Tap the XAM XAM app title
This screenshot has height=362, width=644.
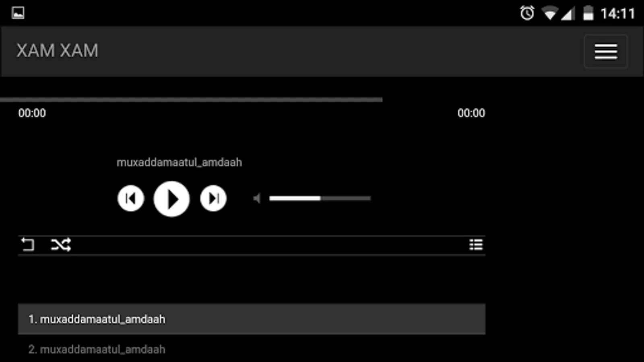57,51
